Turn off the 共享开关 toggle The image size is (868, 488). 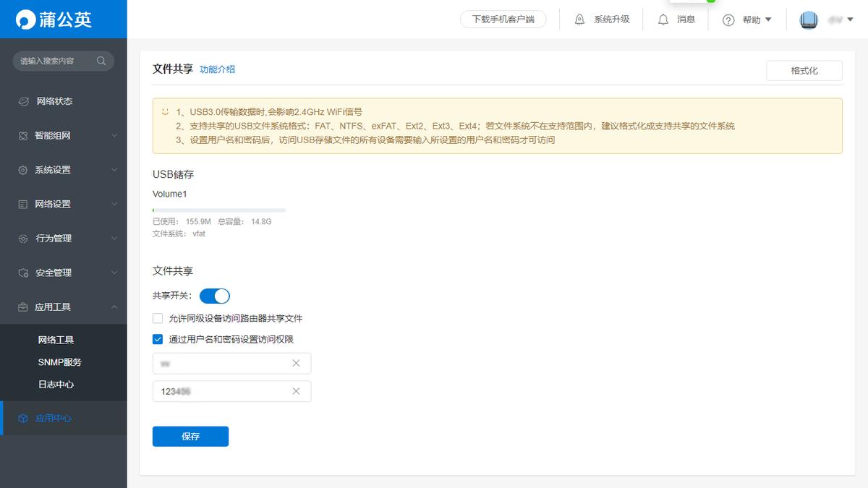point(214,296)
